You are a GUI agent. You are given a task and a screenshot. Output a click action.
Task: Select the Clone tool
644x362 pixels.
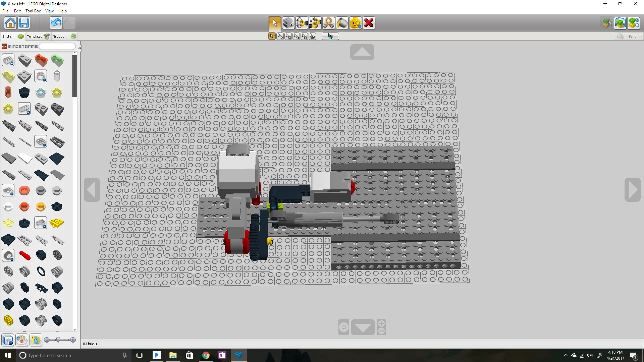click(x=288, y=23)
